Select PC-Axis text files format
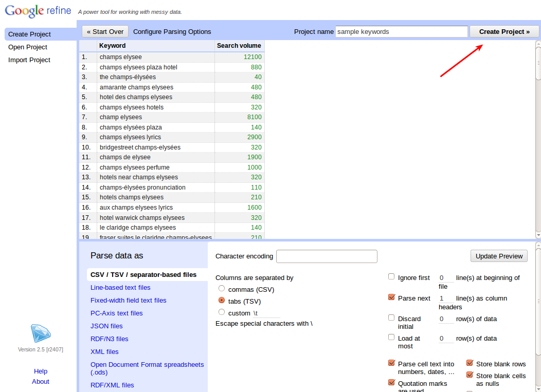541x392 pixels. point(117,313)
